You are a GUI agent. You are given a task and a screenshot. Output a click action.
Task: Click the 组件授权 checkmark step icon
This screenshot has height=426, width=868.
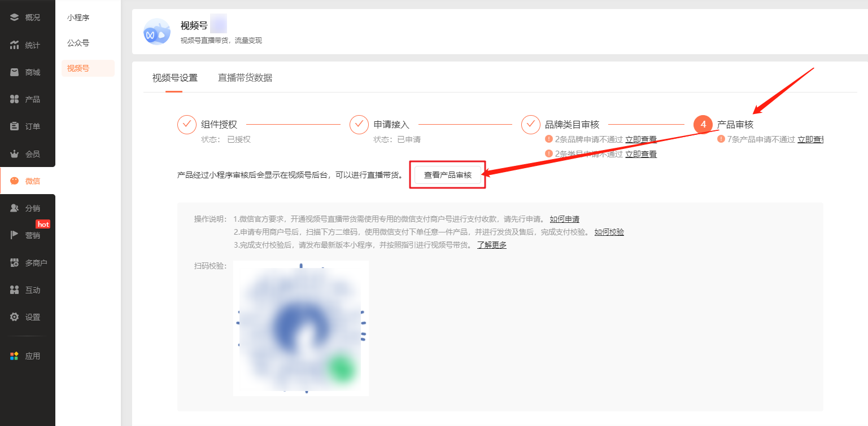pyautogui.click(x=187, y=125)
